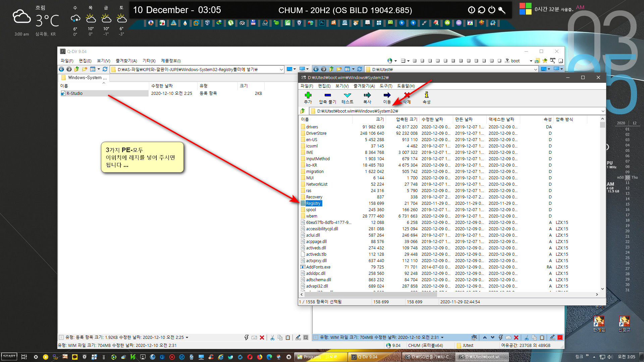Go up one folder in 7-Zip address bar
The height and width of the screenshot is (362, 644).
coord(303,111)
